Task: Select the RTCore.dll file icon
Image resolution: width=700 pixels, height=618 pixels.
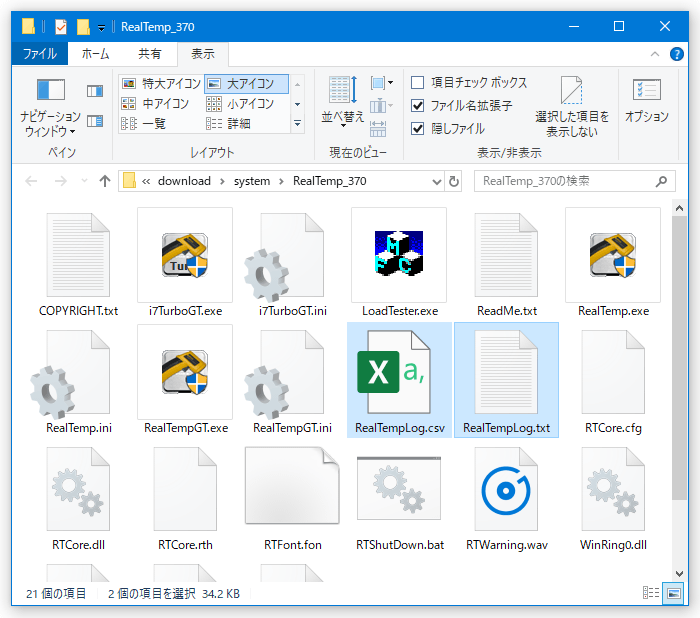Action: [x=78, y=489]
